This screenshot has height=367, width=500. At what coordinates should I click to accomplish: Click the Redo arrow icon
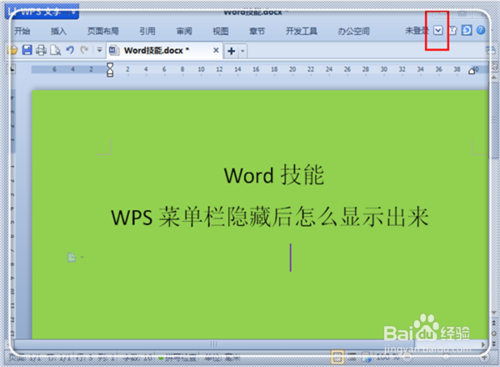tap(84, 50)
